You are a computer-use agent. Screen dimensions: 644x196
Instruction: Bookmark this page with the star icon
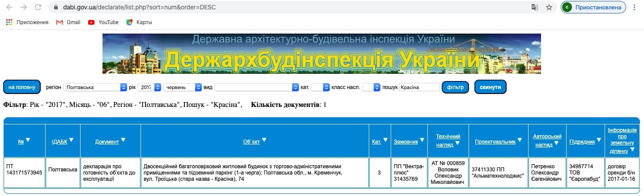point(549,7)
